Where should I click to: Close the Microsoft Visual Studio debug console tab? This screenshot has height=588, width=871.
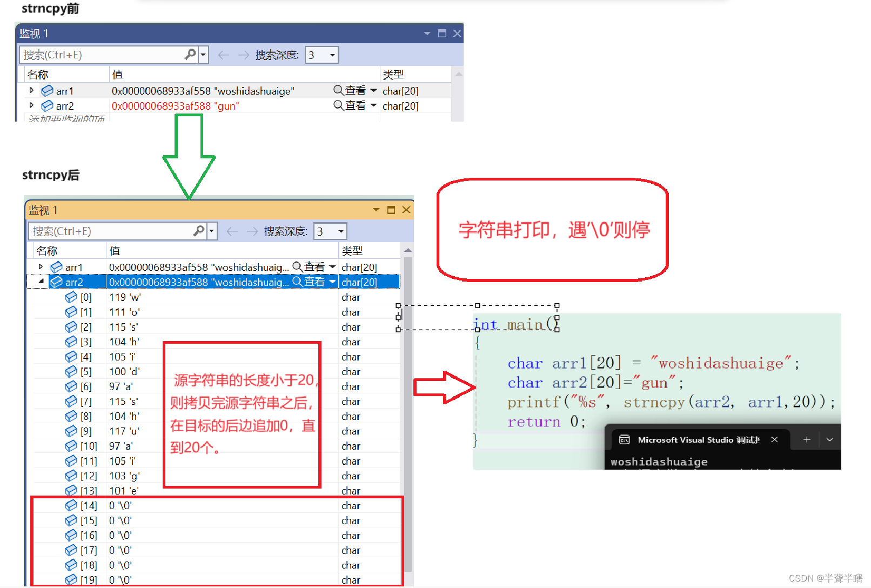(x=774, y=439)
